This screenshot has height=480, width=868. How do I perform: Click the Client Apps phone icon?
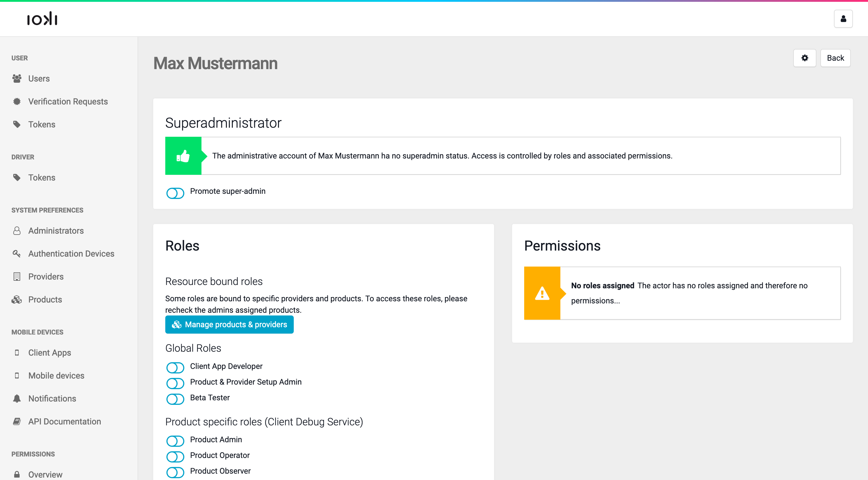click(17, 353)
